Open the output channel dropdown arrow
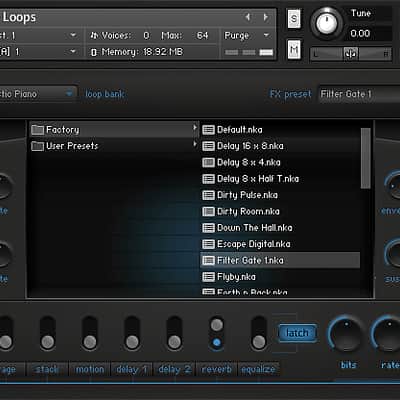 point(73,35)
